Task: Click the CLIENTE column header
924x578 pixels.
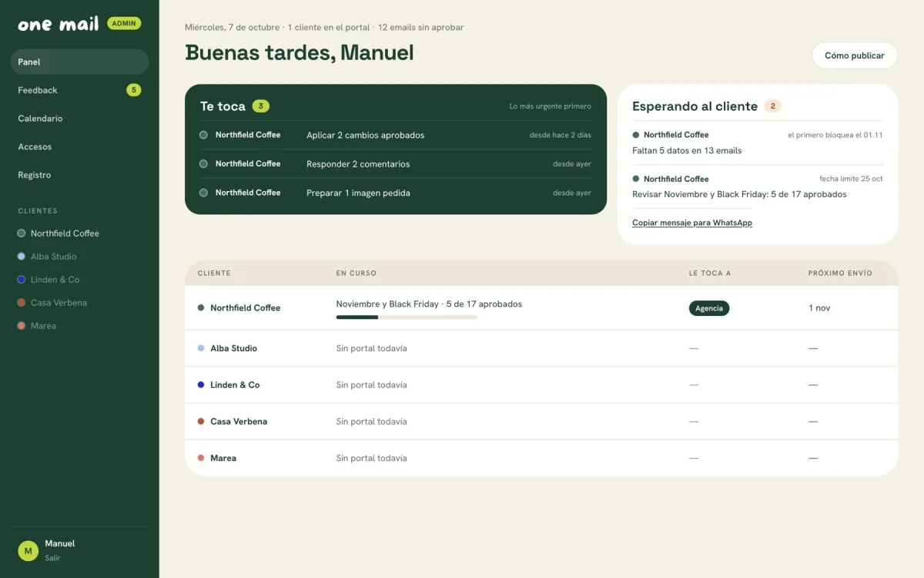Action: [x=214, y=273]
